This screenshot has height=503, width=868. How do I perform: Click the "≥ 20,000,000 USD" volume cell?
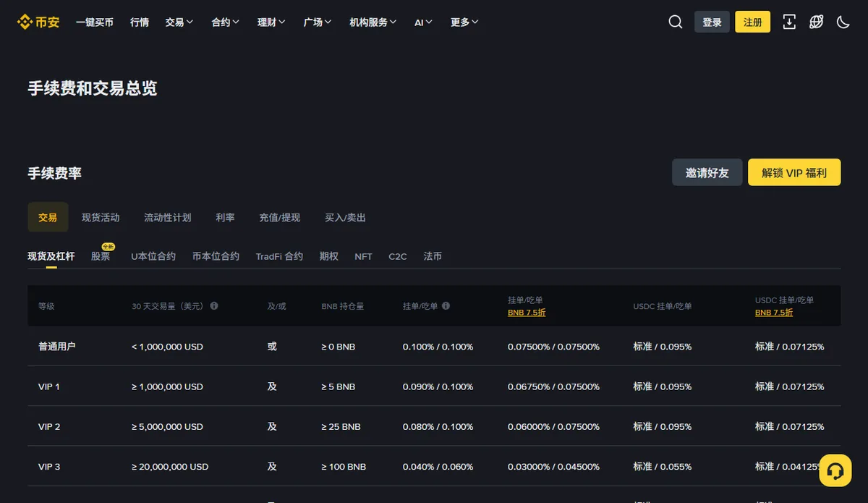pos(170,467)
